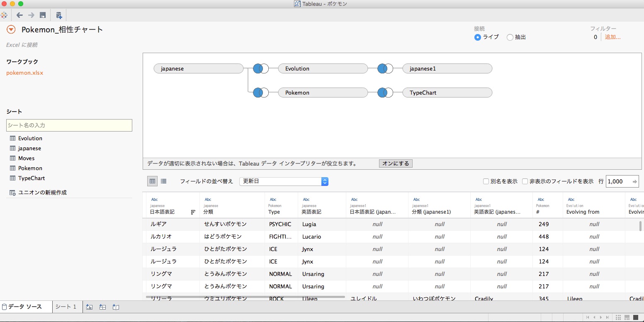Enable the 非表示のフィールドを表示 checkbox
Screen dimensions: 644x322
[x=525, y=181]
